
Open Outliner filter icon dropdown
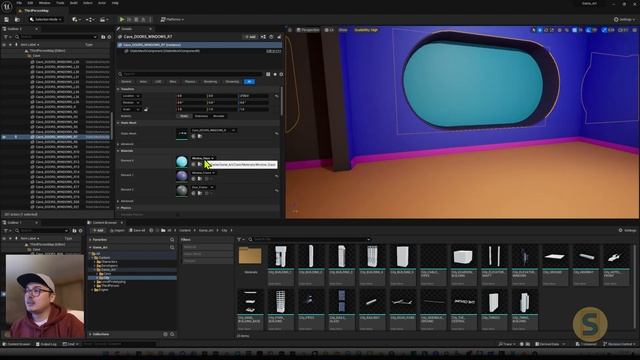click(7, 37)
